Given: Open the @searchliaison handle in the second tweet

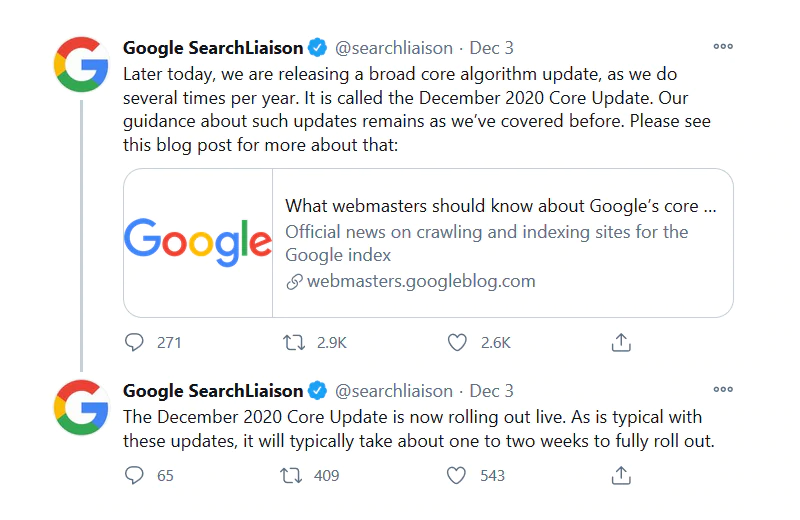Looking at the screenshot, I should [x=393, y=391].
